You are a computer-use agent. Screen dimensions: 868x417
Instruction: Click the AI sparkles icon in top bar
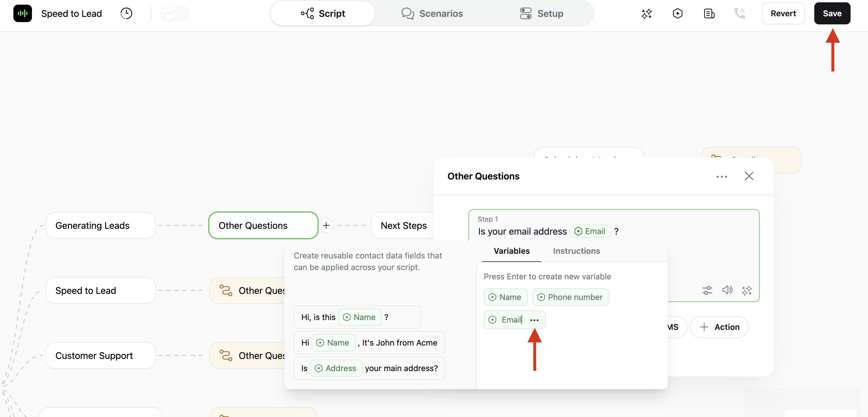pos(646,13)
